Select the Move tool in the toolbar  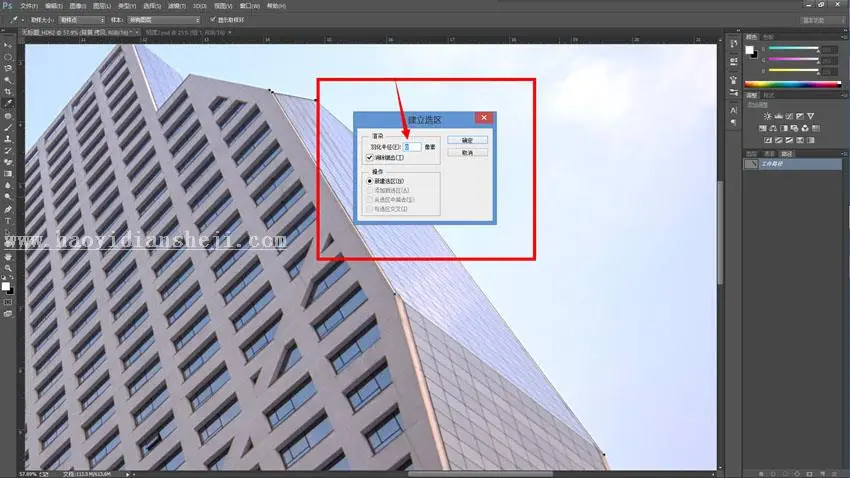point(8,46)
